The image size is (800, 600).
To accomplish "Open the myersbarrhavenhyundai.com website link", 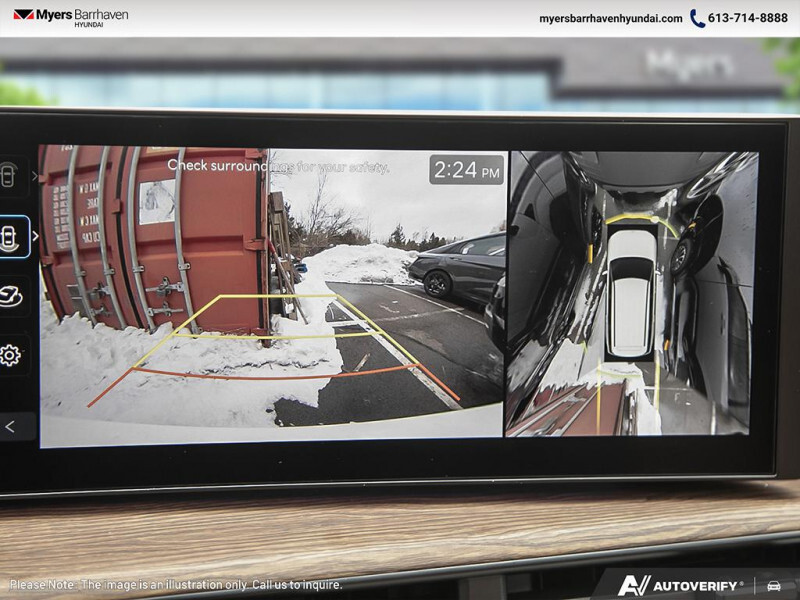I will 610,18.
